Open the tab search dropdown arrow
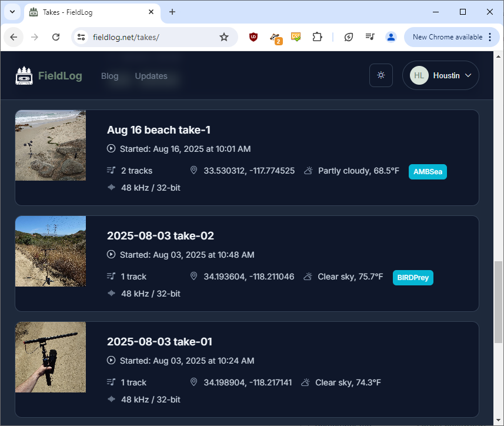The height and width of the screenshot is (426, 504). click(x=12, y=12)
